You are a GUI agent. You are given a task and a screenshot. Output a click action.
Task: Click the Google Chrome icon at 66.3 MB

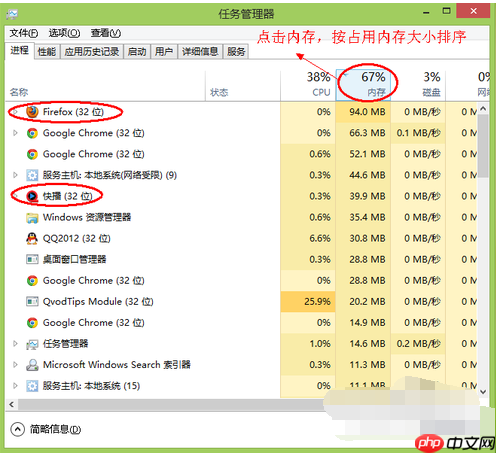[32, 133]
